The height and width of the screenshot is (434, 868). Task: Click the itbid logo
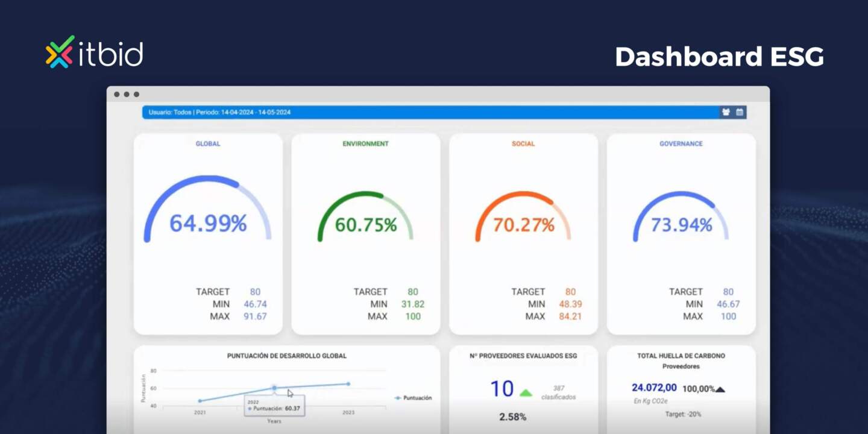pos(95,52)
